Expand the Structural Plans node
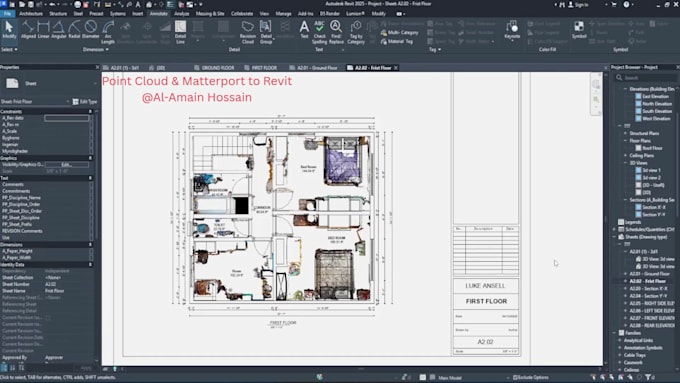 pos(625,133)
